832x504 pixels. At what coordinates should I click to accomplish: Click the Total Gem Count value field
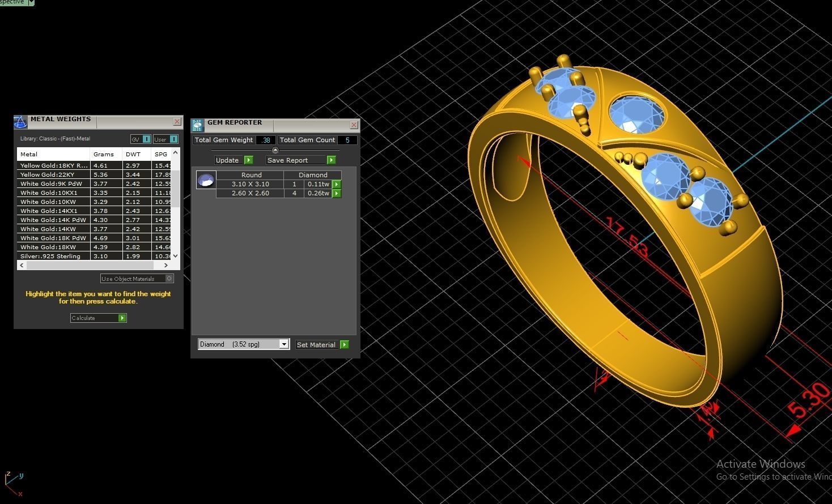point(347,140)
